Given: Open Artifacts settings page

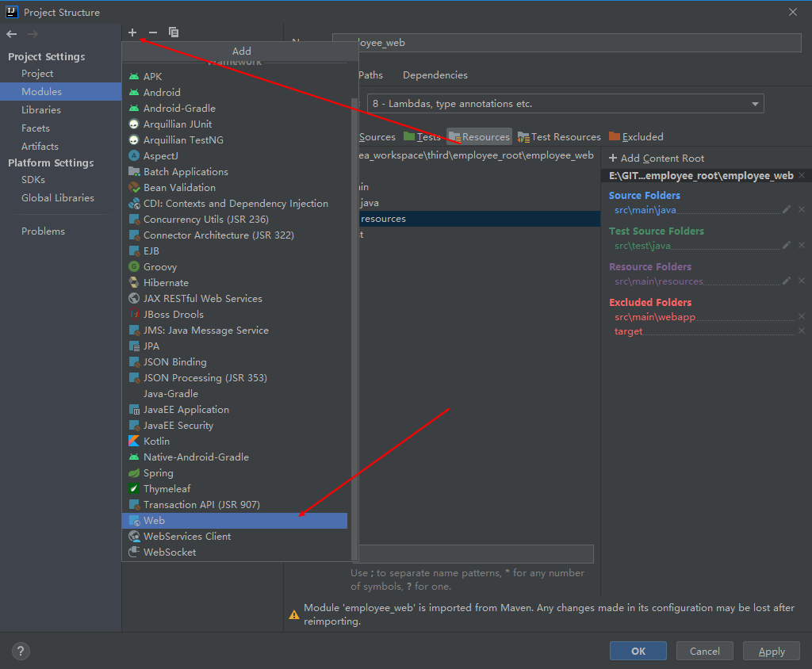Looking at the screenshot, I should pyautogui.click(x=40, y=146).
